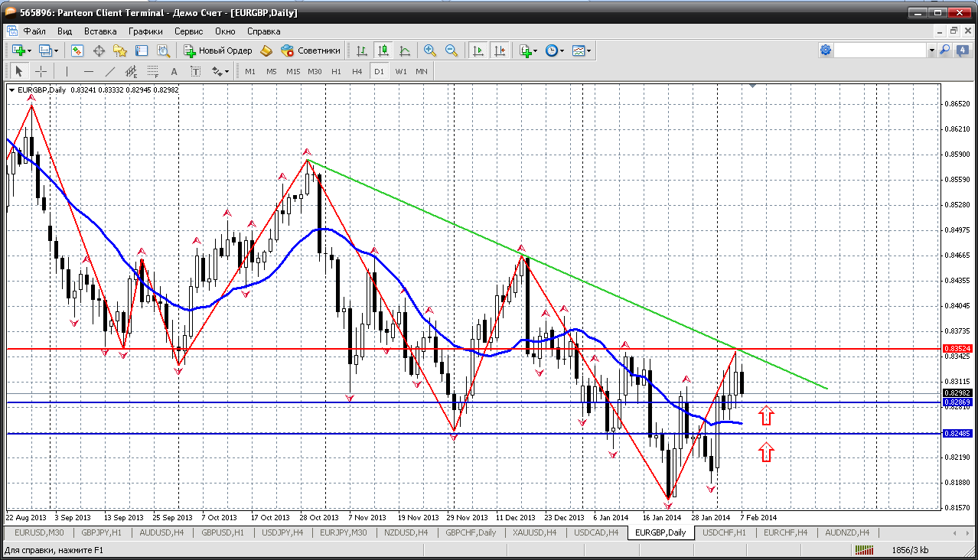Select the horizontal line drawing tool
This screenshot has width=978, height=560.
[x=89, y=71]
